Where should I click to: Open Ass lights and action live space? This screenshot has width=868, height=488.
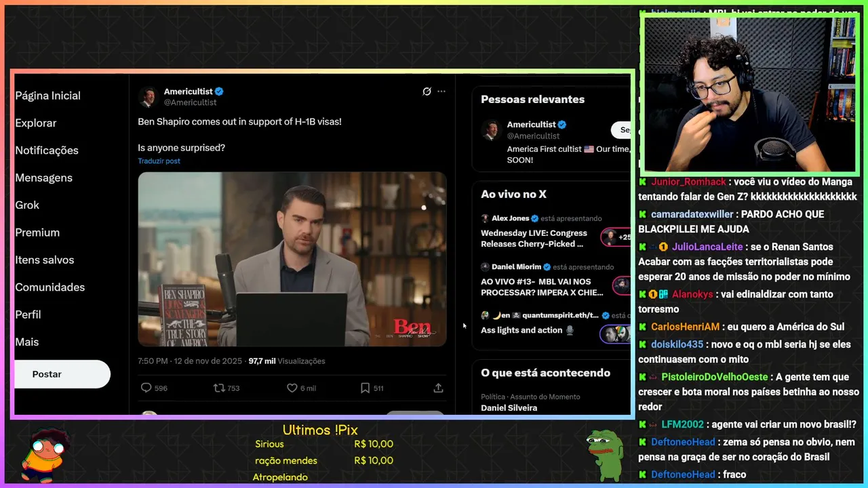(528, 330)
